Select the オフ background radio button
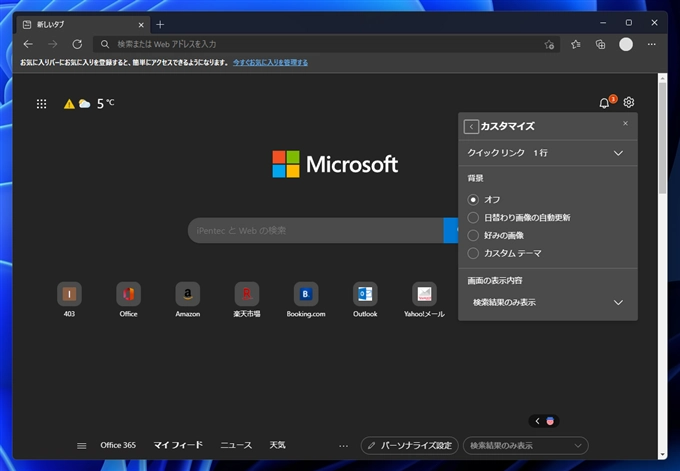680x471 pixels. point(474,199)
